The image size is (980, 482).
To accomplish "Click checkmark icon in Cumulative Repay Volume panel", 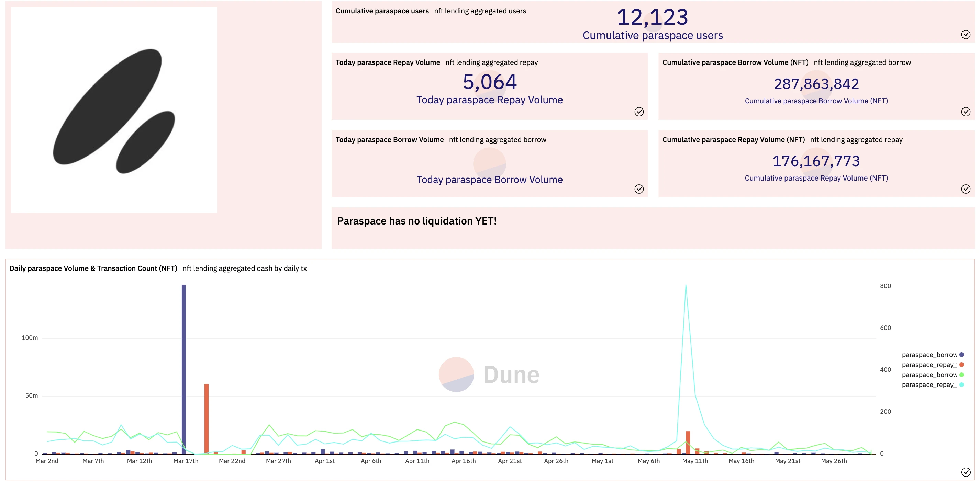I will click(966, 189).
